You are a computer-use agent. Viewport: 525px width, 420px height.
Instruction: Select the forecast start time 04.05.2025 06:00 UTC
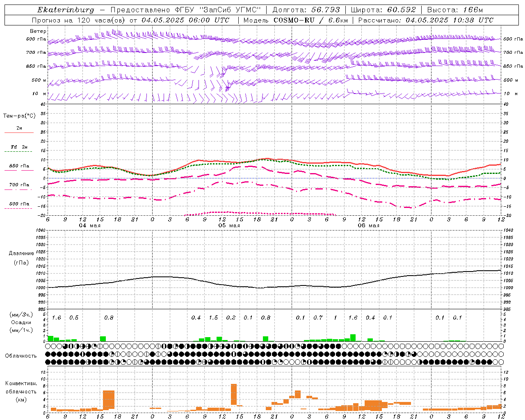(x=185, y=20)
